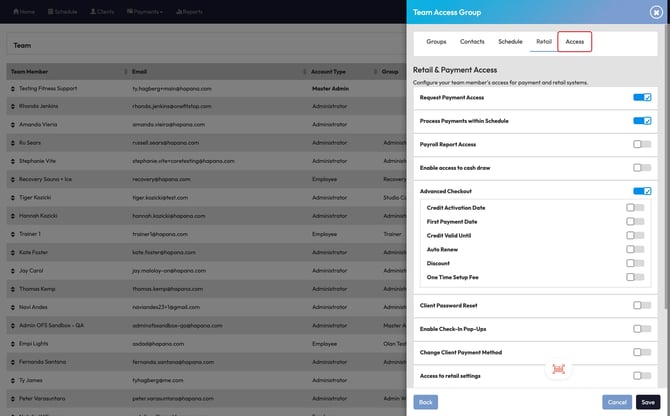The image size is (670, 416).
Task: Close the Team Access Group panel
Action: 656,12
